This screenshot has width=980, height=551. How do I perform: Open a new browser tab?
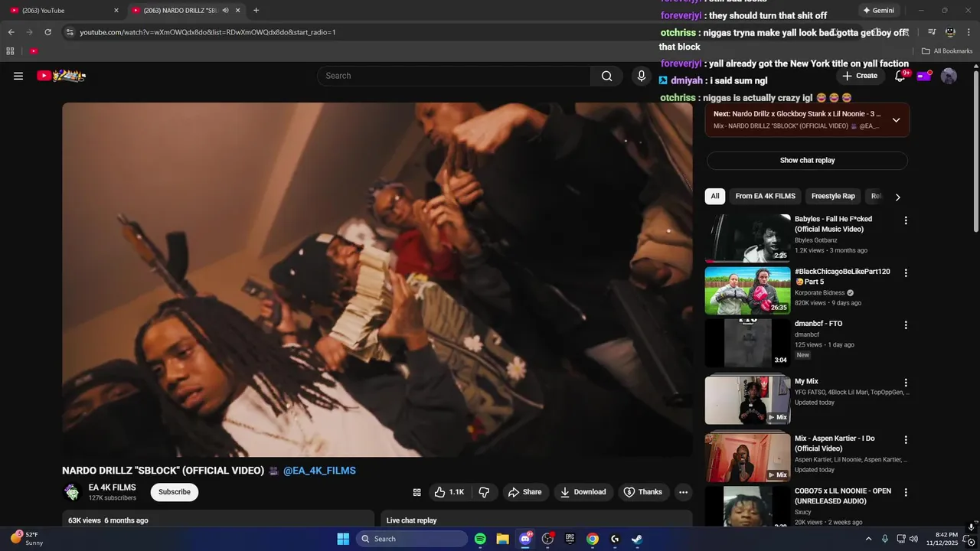point(256,10)
